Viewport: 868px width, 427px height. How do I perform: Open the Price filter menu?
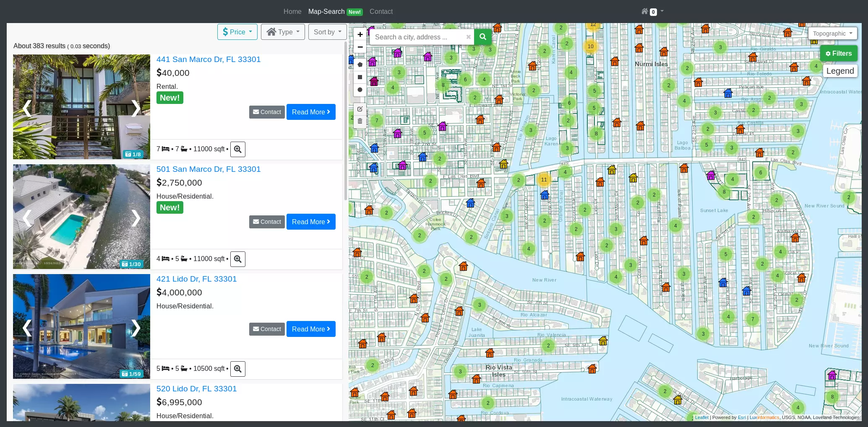coord(237,32)
